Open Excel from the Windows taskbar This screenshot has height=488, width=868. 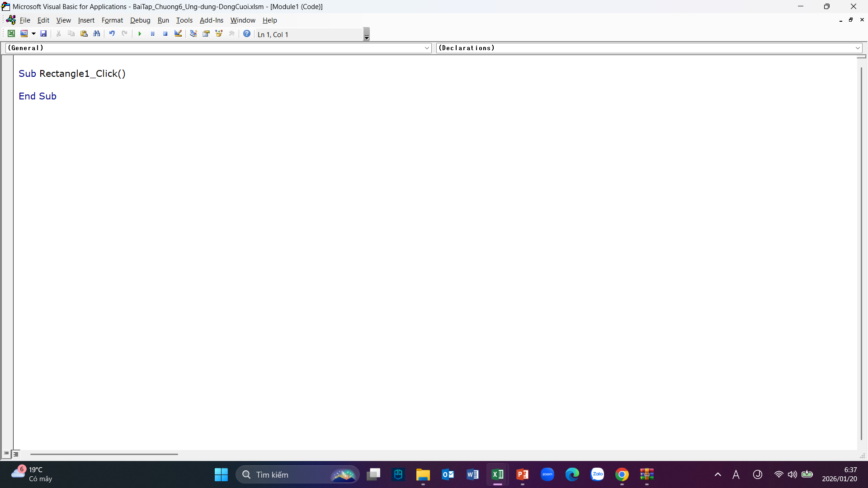497,474
